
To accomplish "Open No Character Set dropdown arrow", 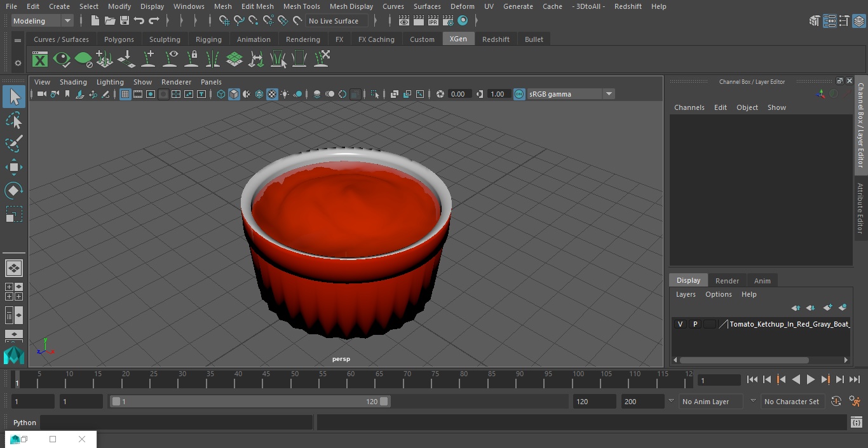I will coord(753,401).
